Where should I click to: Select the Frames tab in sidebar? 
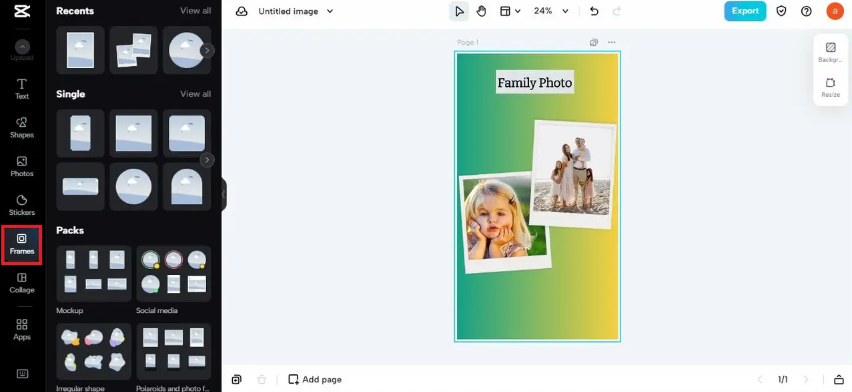[22, 244]
